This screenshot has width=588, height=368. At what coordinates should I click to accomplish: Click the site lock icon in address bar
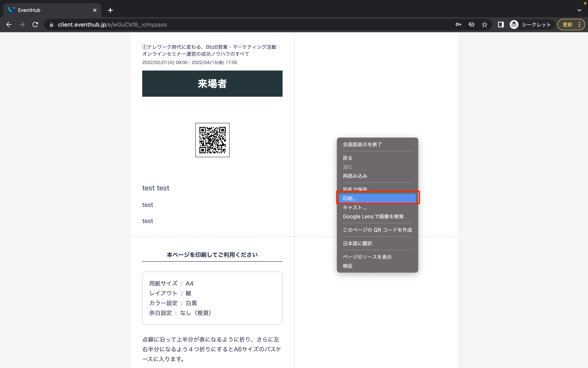[51, 25]
